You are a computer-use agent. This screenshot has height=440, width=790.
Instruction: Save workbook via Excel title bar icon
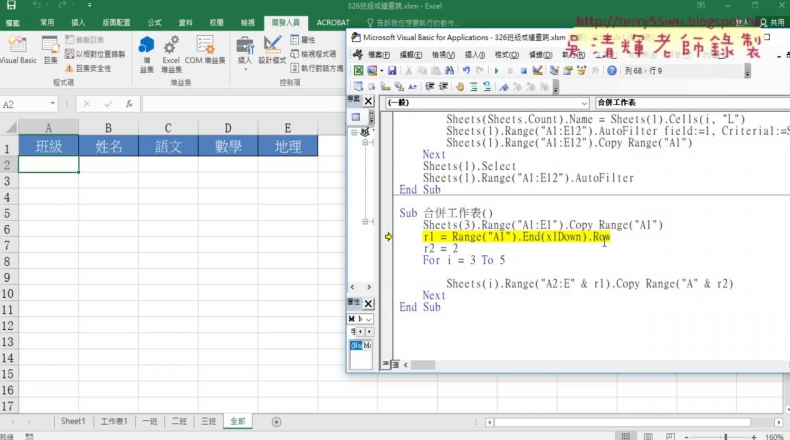click(11, 6)
